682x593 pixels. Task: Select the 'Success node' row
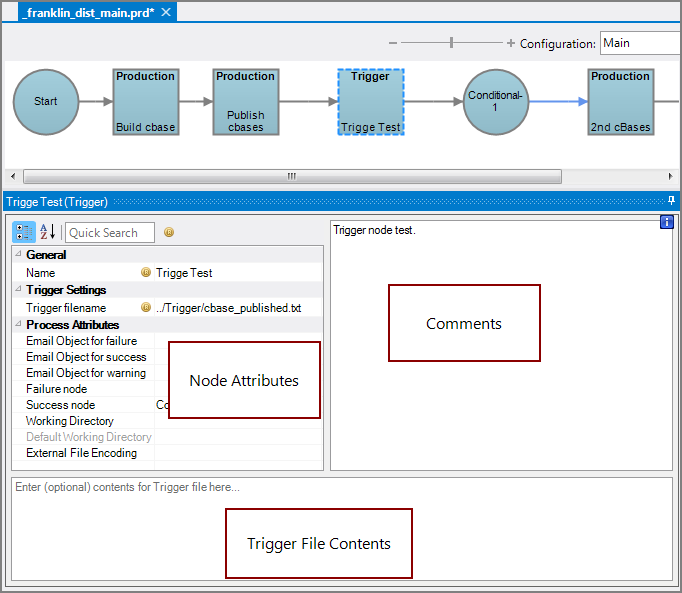167,405
